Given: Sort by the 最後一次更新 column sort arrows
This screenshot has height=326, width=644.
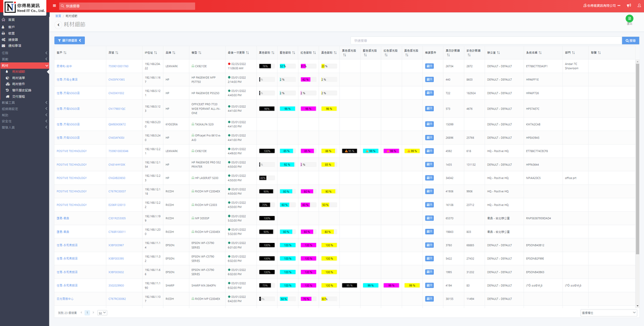Looking at the screenshot, I should (x=248, y=53).
